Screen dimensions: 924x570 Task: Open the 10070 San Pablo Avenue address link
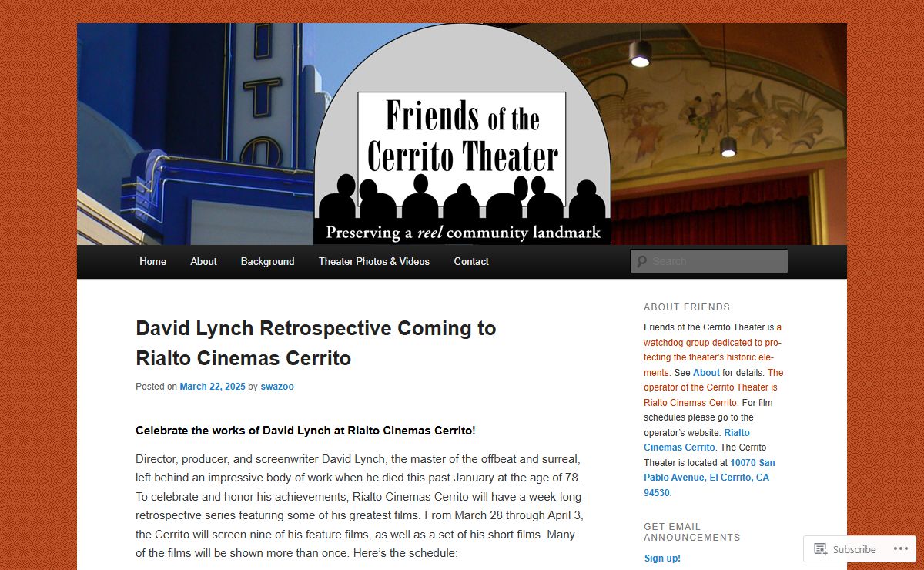[709, 478]
